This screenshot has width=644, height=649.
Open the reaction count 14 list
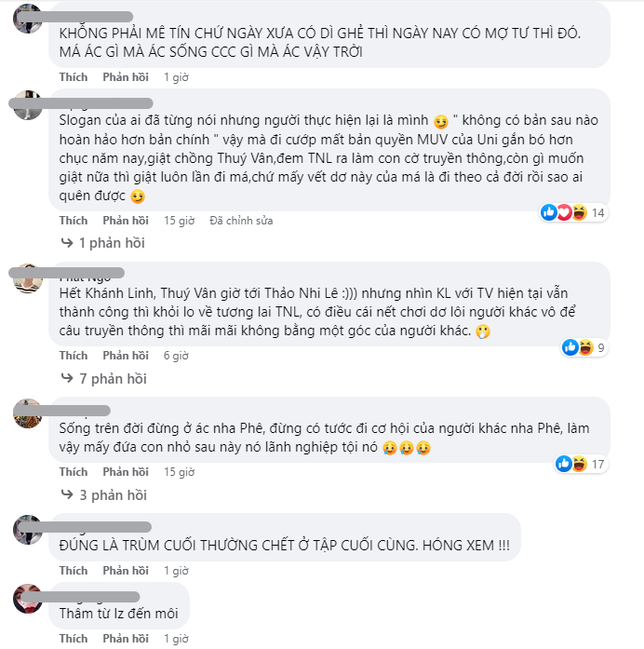pos(598,213)
